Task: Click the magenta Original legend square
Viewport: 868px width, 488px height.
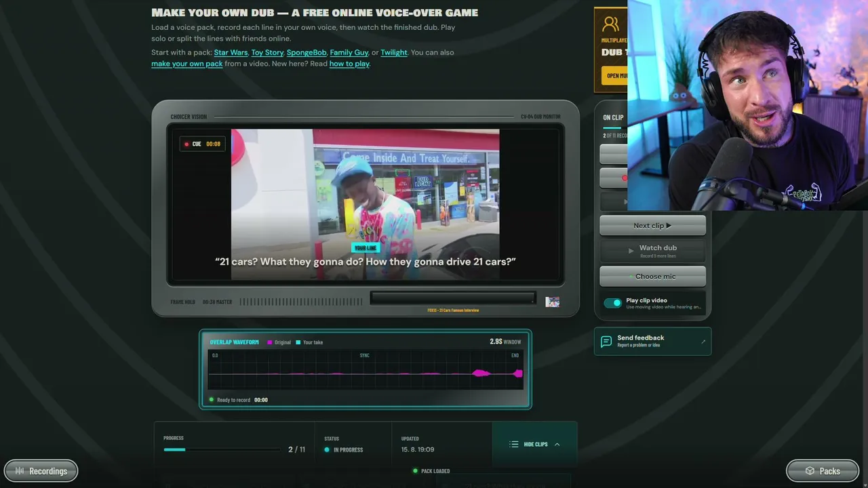Action: (270, 342)
